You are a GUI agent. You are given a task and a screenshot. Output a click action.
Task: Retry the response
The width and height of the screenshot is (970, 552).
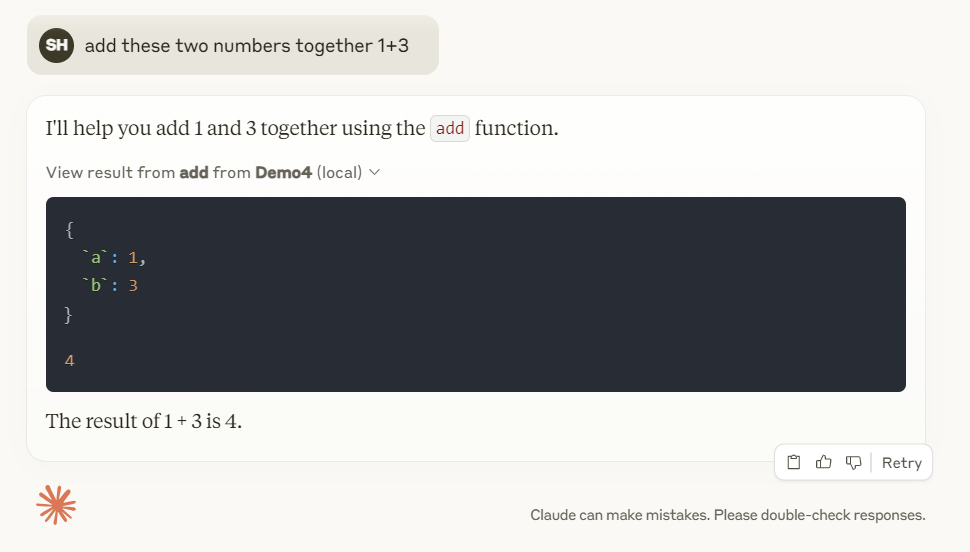pyautogui.click(x=901, y=463)
